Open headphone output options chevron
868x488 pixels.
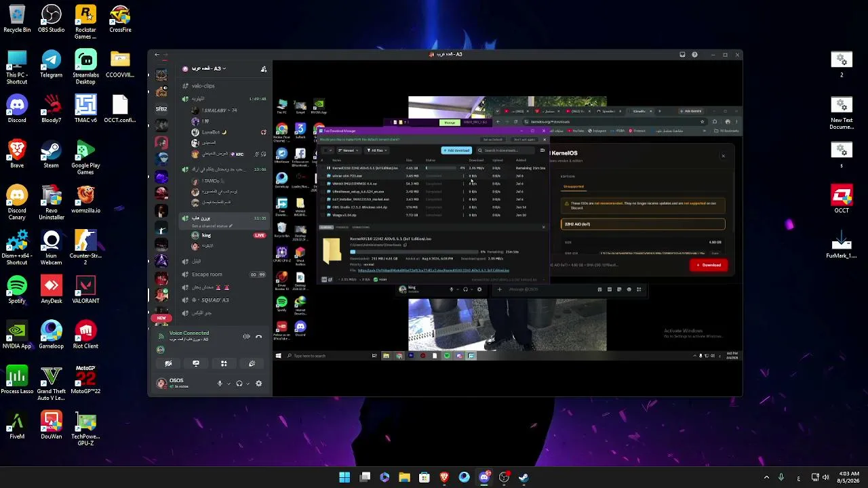248,384
